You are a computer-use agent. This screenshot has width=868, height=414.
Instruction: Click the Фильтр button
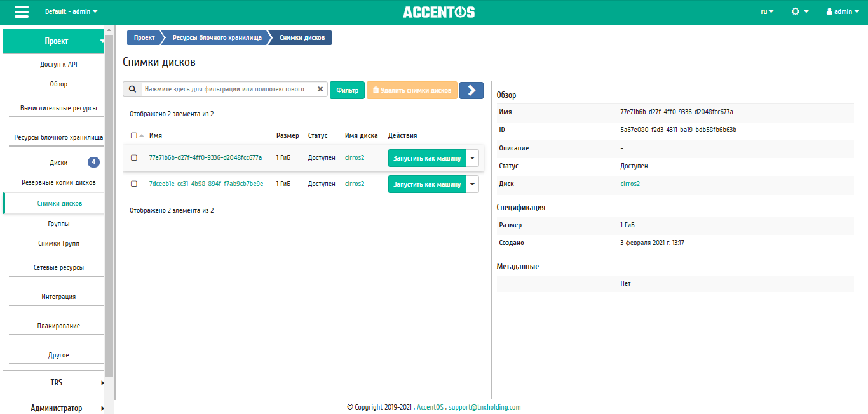347,90
